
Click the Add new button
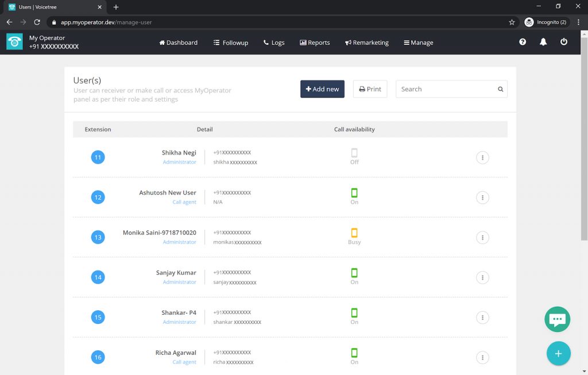click(x=322, y=89)
